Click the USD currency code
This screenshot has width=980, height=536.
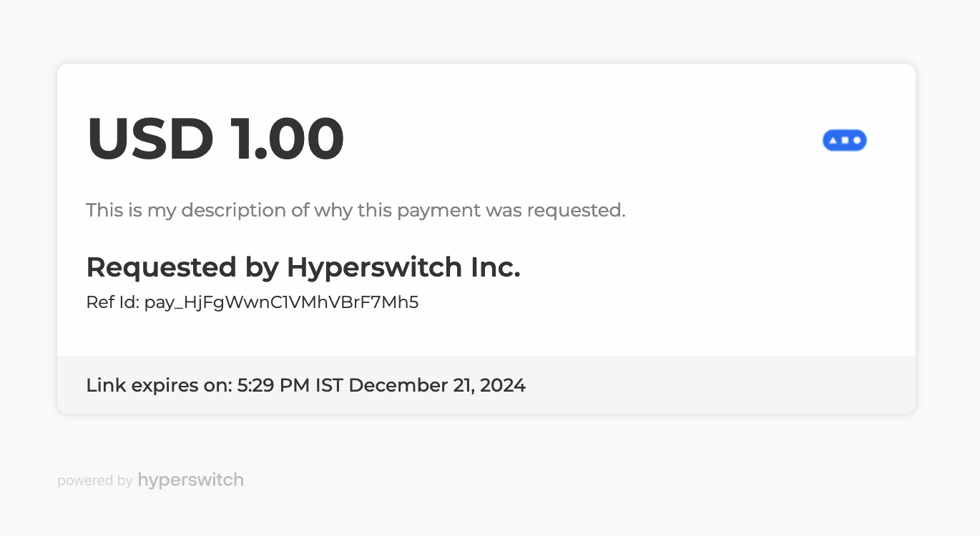(x=150, y=139)
